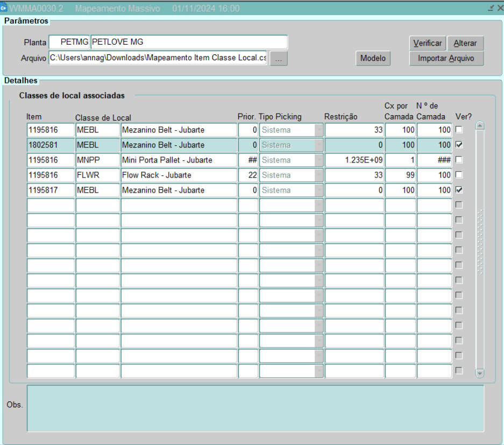Click the scrollbar down arrow
504x445 pixels.
click(x=480, y=373)
